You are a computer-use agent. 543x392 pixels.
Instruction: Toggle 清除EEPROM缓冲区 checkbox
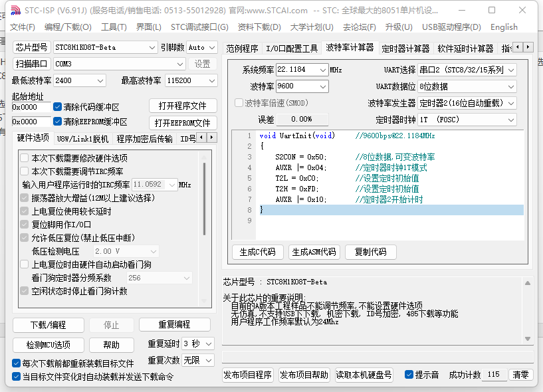click(x=57, y=122)
